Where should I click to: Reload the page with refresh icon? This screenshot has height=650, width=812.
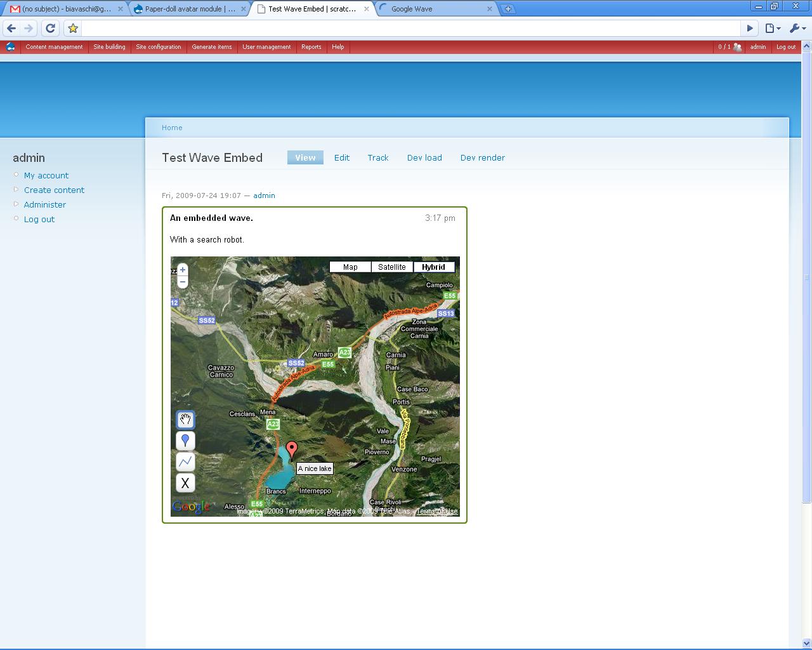point(51,28)
